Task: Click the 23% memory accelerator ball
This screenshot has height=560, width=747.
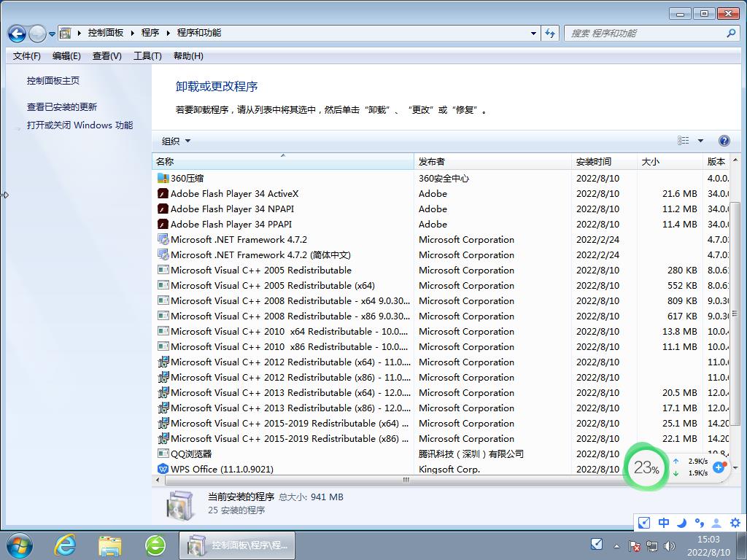Action: coord(646,467)
